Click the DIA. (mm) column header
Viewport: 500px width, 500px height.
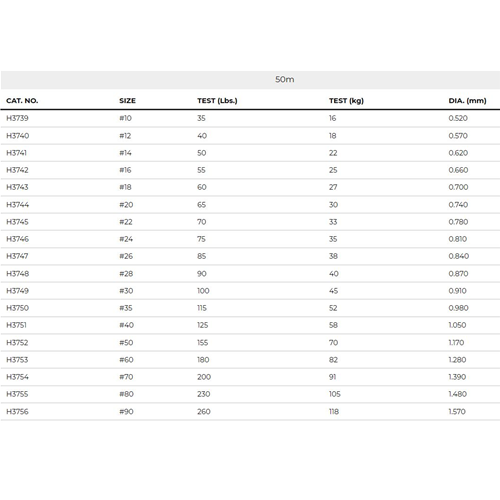click(467, 101)
